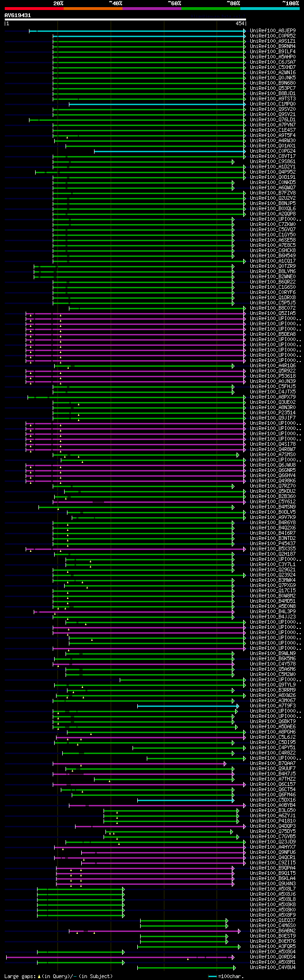Select the UniRef100_C5L6J2 label
The image size is (304, 980).
click(x=273, y=737)
